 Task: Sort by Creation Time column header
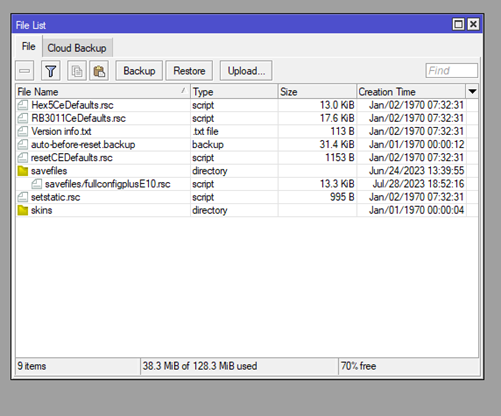[411, 92]
